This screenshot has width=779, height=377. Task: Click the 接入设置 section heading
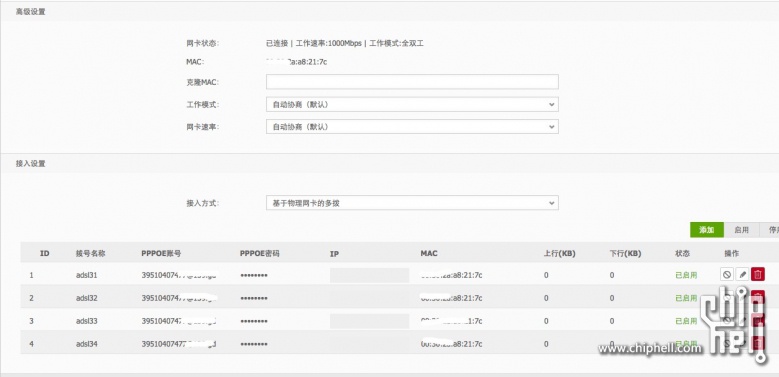click(30, 163)
